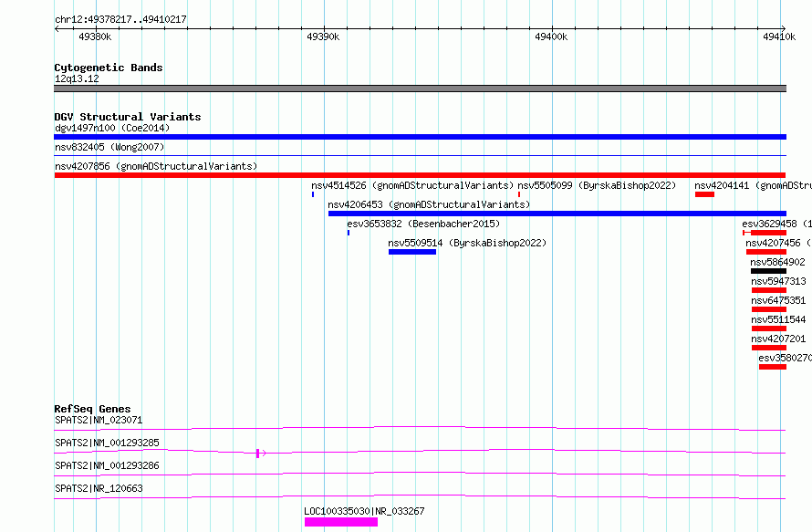Click the nsv5509514 (ByrskaBishop2022) label
This screenshot has height=532, width=812.
tap(467, 243)
